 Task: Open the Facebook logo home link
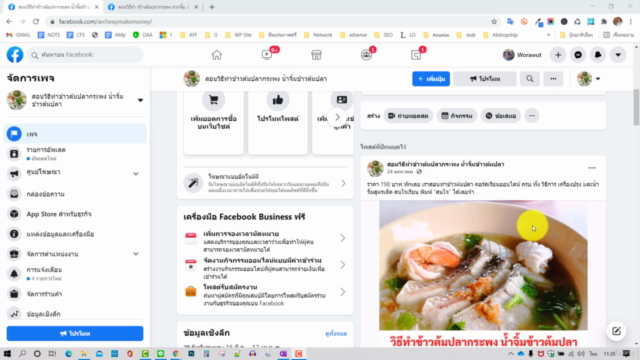(15, 55)
